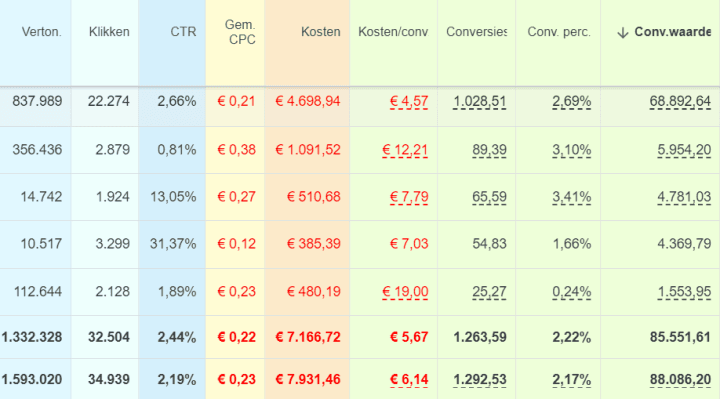Click the sort arrow beside Conv.waarde

[623, 33]
